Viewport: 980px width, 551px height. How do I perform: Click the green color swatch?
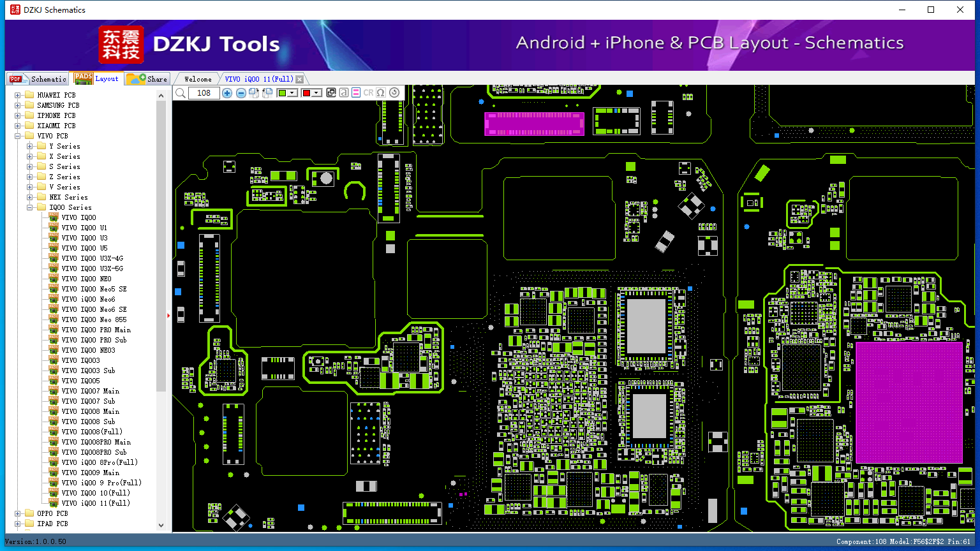pos(282,93)
